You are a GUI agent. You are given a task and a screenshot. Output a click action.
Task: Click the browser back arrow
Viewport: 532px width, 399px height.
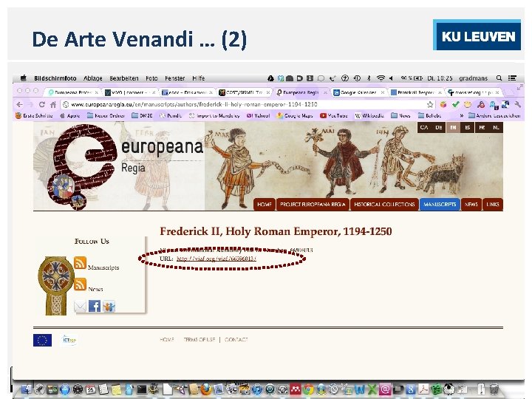click(x=19, y=104)
